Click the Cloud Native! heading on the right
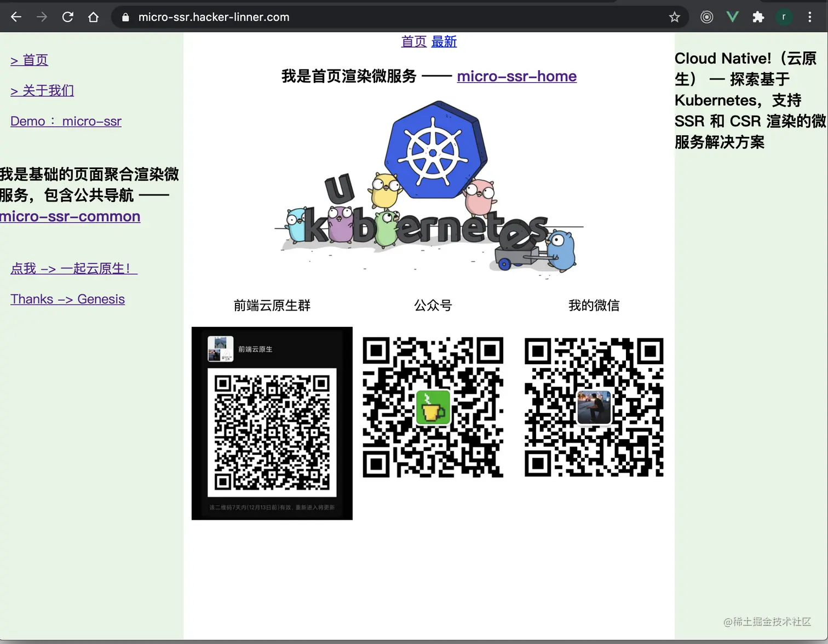 tap(750, 100)
